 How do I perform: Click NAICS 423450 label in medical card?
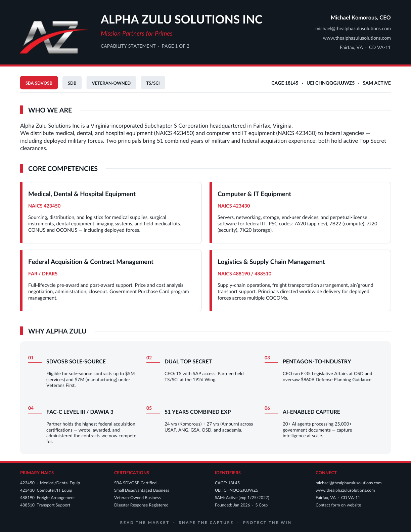pos(44,206)
